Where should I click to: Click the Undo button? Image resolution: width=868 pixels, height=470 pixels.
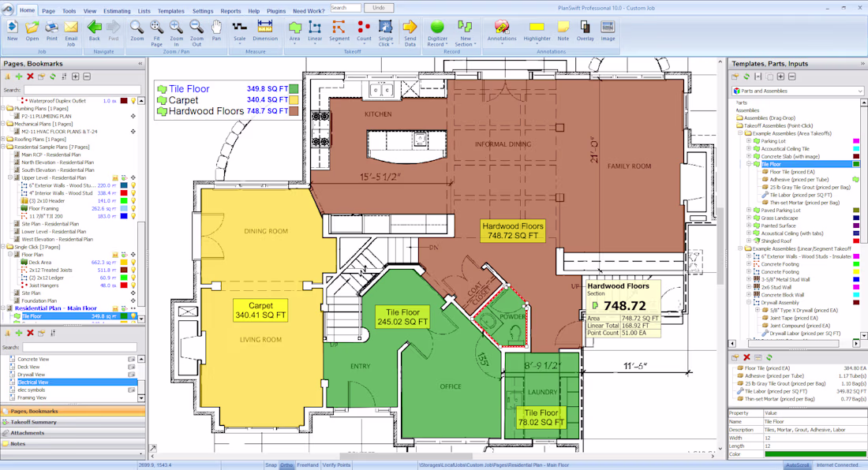tap(379, 8)
